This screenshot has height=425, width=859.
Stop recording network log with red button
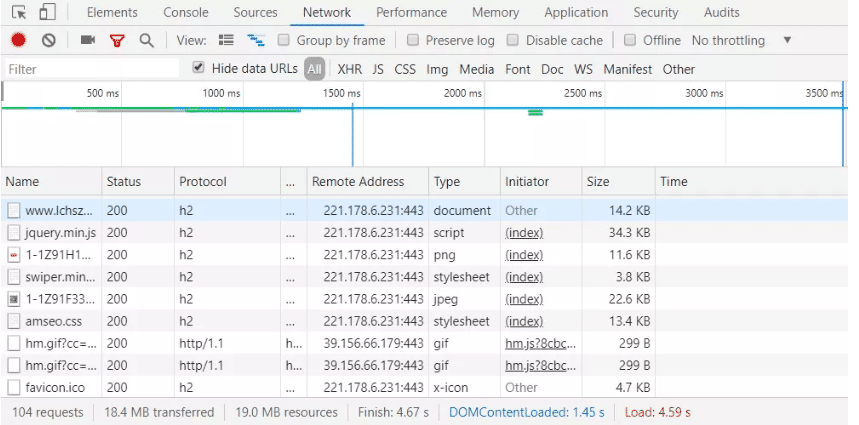pyautogui.click(x=18, y=40)
